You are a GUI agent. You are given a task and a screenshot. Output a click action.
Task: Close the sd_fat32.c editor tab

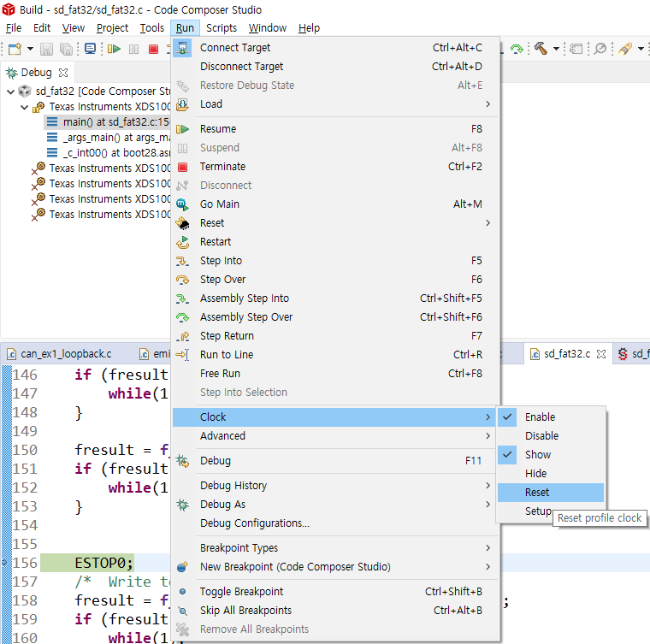click(601, 354)
